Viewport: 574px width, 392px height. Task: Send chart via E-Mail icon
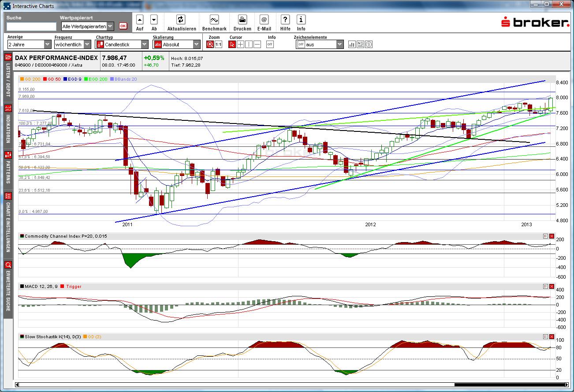tap(264, 19)
